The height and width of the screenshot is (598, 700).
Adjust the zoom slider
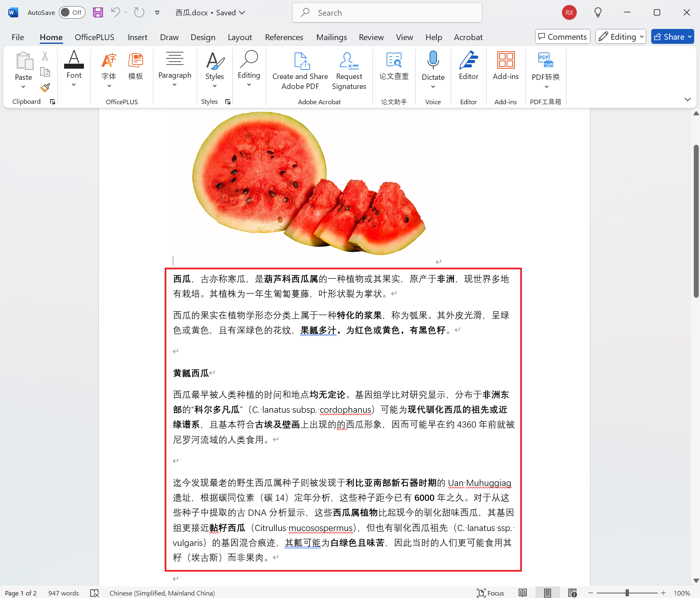pos(628,593)
